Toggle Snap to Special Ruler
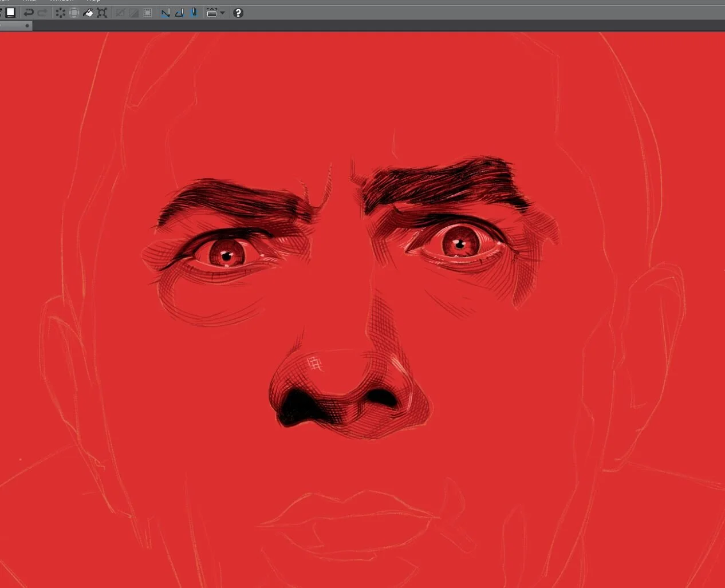725x588 pixels. click(x=179, y=13)
